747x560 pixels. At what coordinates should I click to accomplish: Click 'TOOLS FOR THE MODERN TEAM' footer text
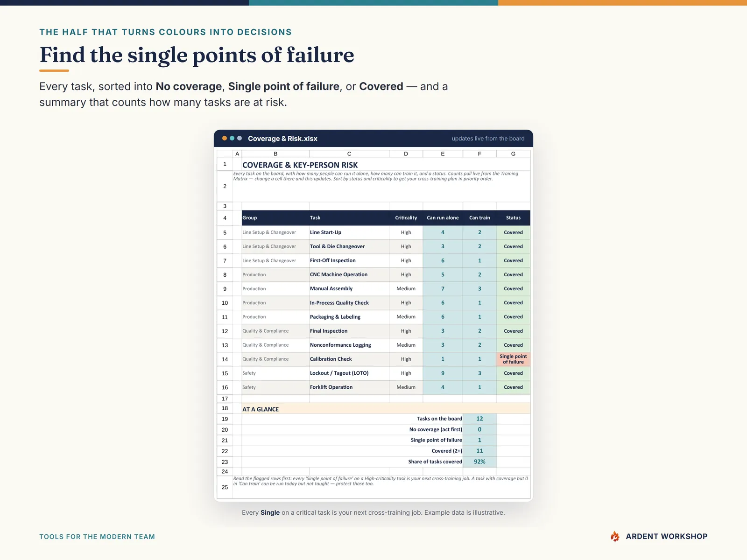pos(97,537)
